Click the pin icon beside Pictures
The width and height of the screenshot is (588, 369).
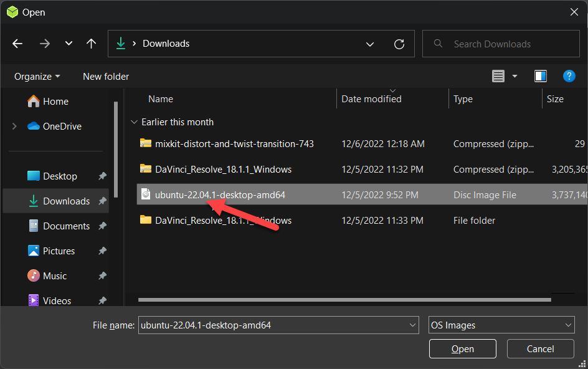pyautogui.click(x=102, y=251)
